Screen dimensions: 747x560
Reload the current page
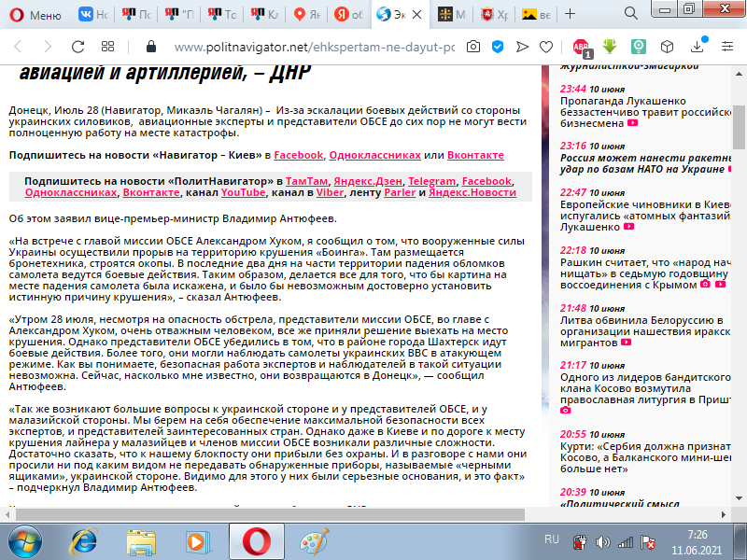coord(78,46)
